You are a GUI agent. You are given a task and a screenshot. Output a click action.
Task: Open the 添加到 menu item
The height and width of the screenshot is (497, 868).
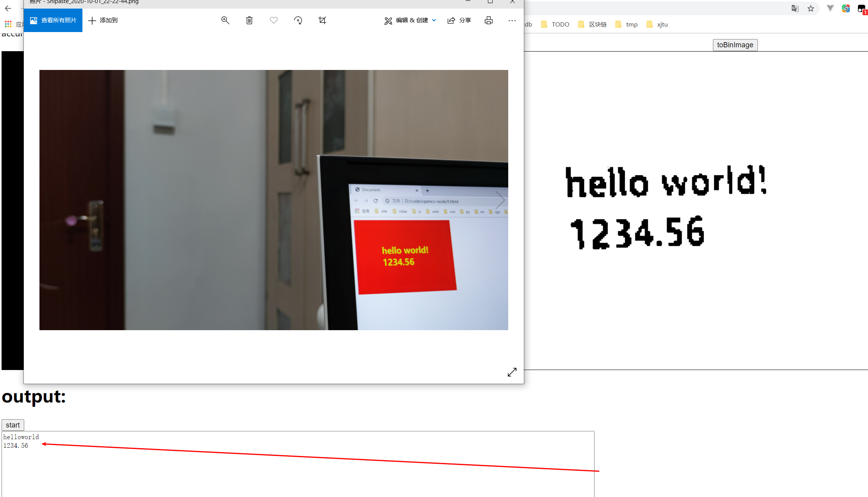click(x=103, y=20)
